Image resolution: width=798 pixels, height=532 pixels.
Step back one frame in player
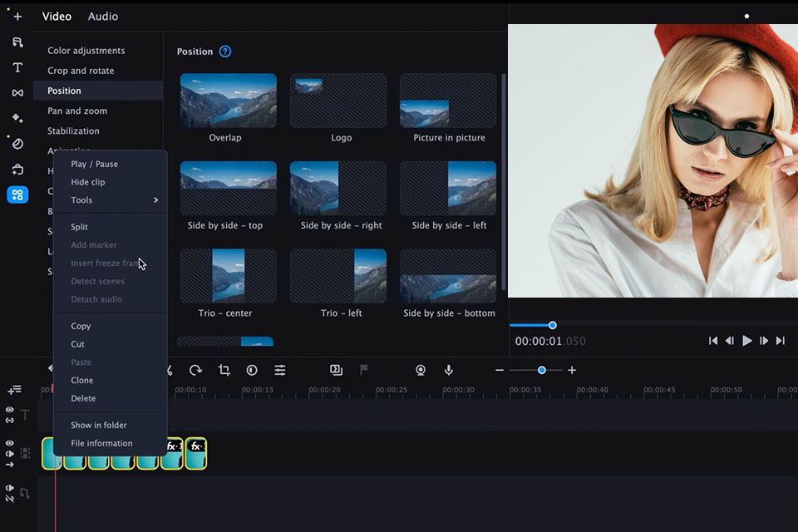[729, 341]
